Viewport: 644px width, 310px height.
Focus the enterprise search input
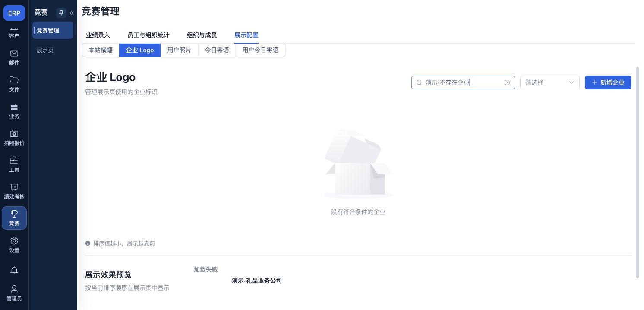click(x=463, y=82)
